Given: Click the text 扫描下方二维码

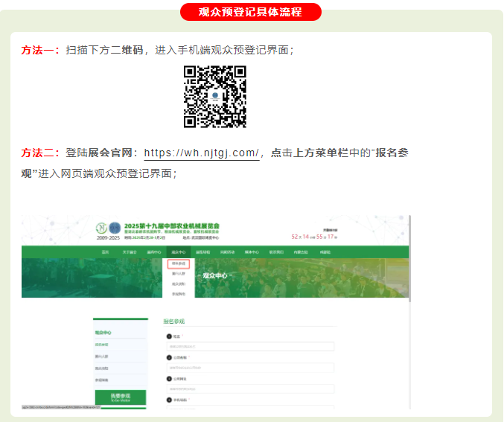Looking at the screenshot, I should [104, 50].
